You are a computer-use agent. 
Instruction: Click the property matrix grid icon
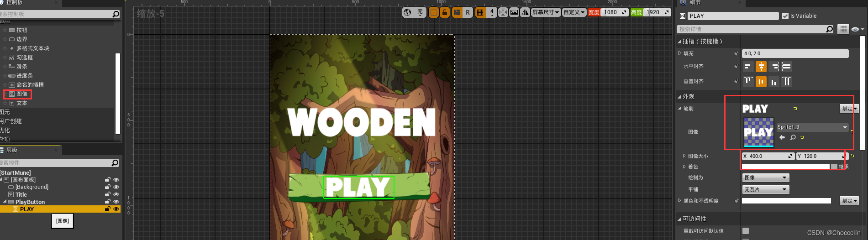click(x=843, y=29)
